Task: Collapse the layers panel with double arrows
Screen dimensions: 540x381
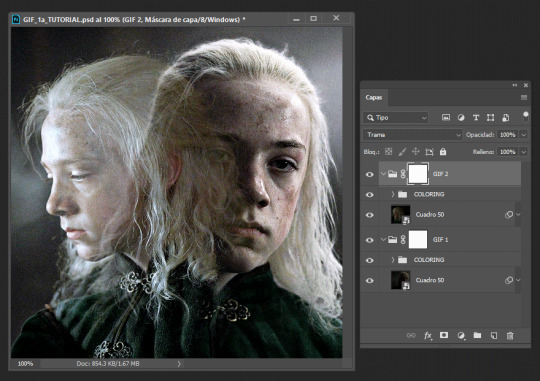Action: pos(515,85)
